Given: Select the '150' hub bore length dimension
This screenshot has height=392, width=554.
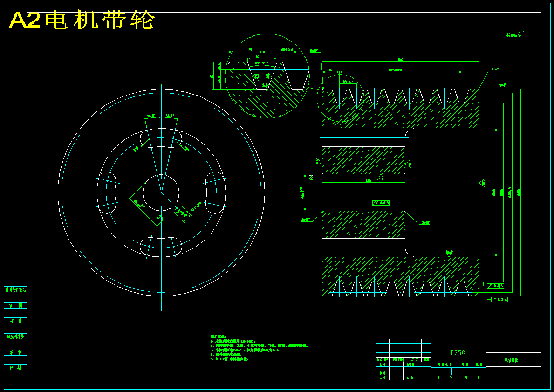Looking at the screenshot, I should tap(368, 181).
